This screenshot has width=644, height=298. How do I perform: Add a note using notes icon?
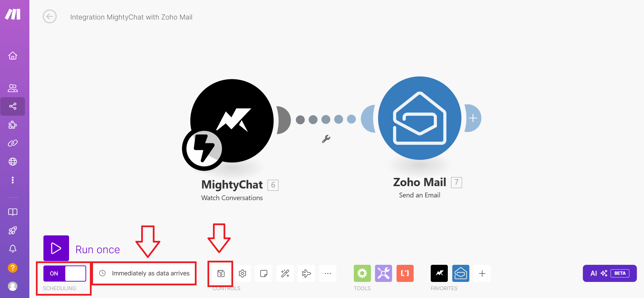coord(264,273)
